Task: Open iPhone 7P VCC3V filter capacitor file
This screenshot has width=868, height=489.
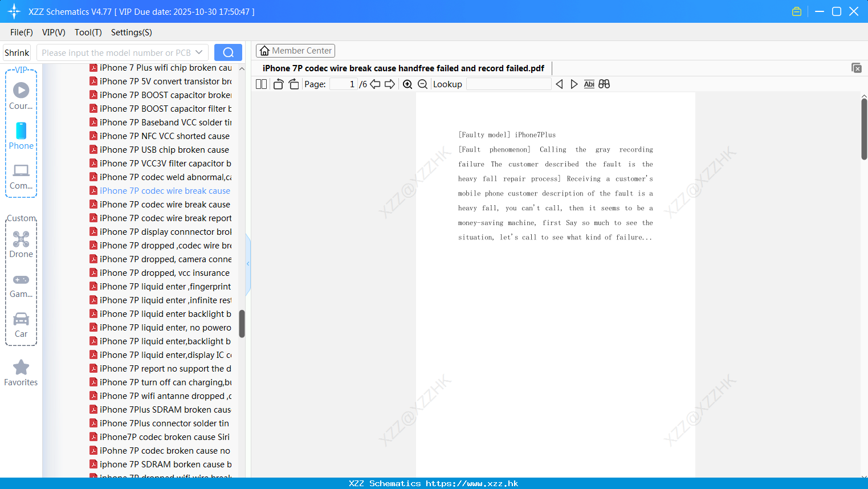Action: click(x=161, y=164)
